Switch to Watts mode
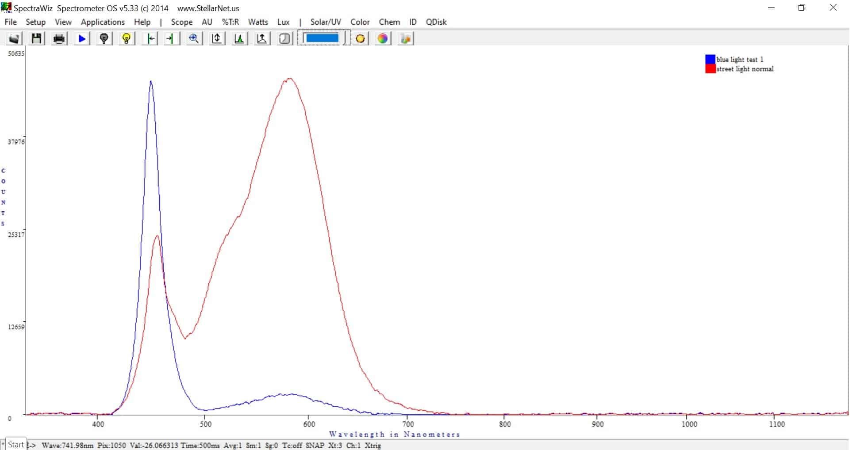868x450 pixels. (258, 22)
